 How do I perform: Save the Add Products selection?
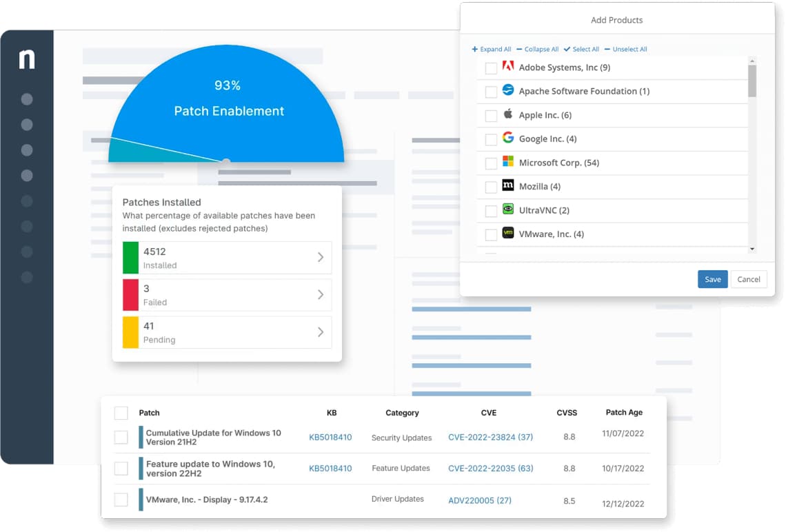pyautogui.click(x=712, y=280)
